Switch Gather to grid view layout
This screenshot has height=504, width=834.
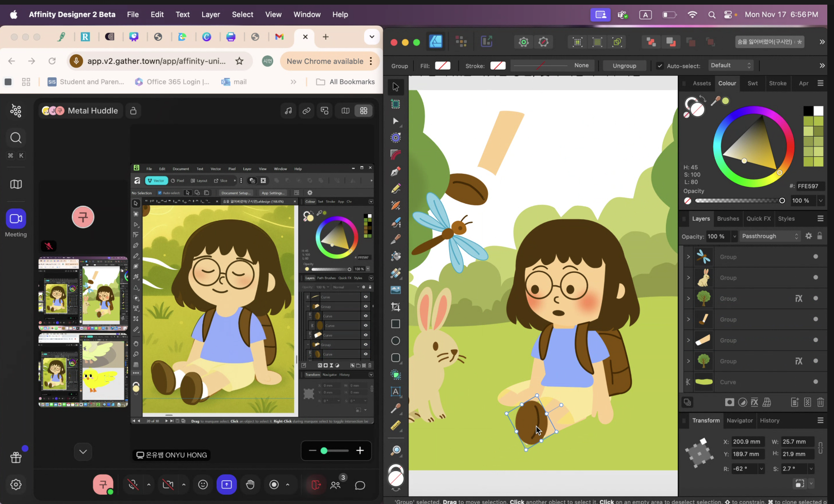tap(364, 111)
